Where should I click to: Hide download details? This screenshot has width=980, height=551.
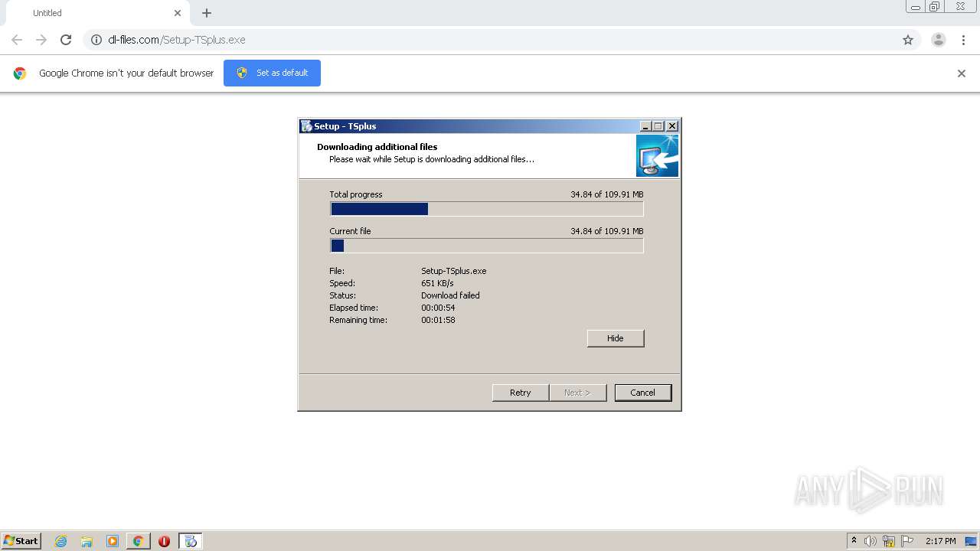[x=616, y=338]
